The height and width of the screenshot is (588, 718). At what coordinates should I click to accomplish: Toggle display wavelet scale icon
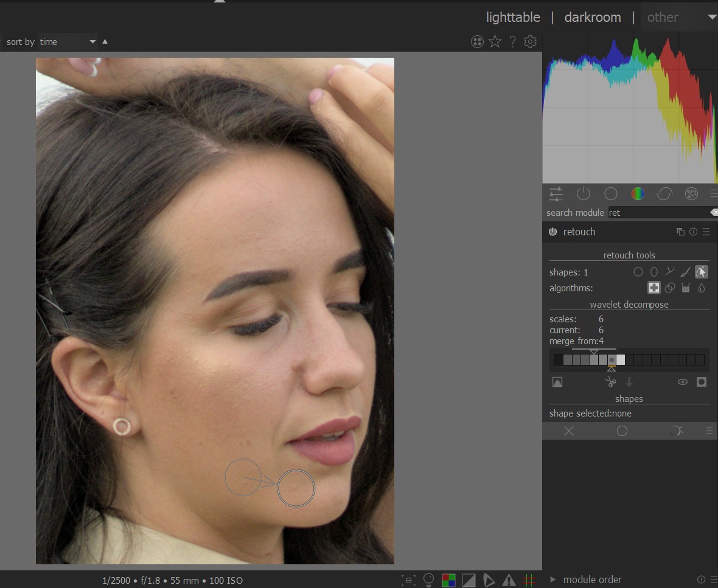pos(557,382)
